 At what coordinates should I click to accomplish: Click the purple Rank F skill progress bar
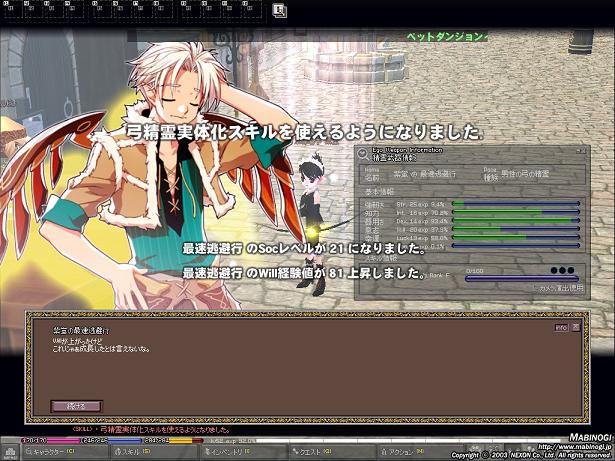point(522,279)
